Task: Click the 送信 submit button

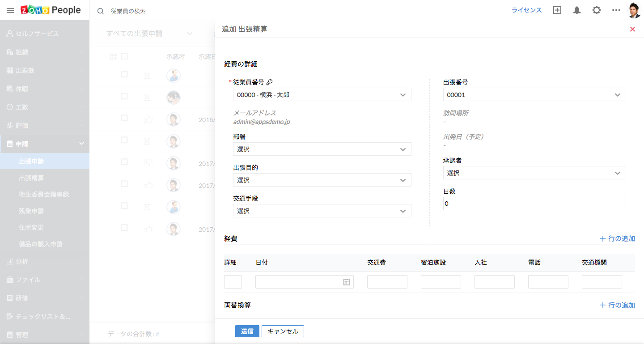Action: [247, 331]
